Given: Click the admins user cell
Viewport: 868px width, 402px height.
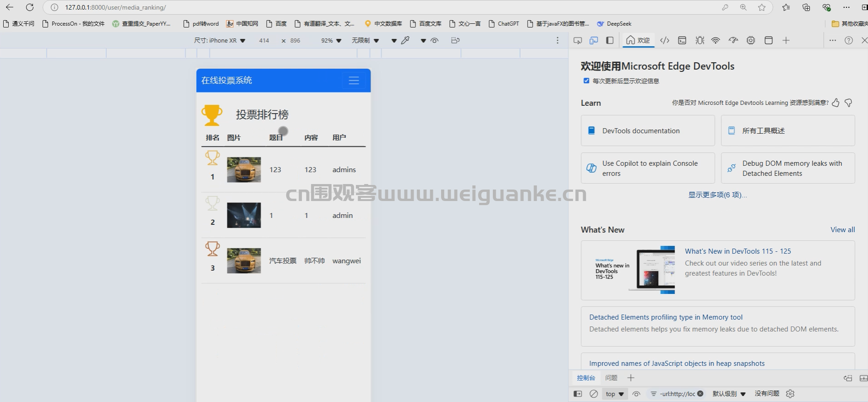Looking at the screenshot, I should click(344, 170).
